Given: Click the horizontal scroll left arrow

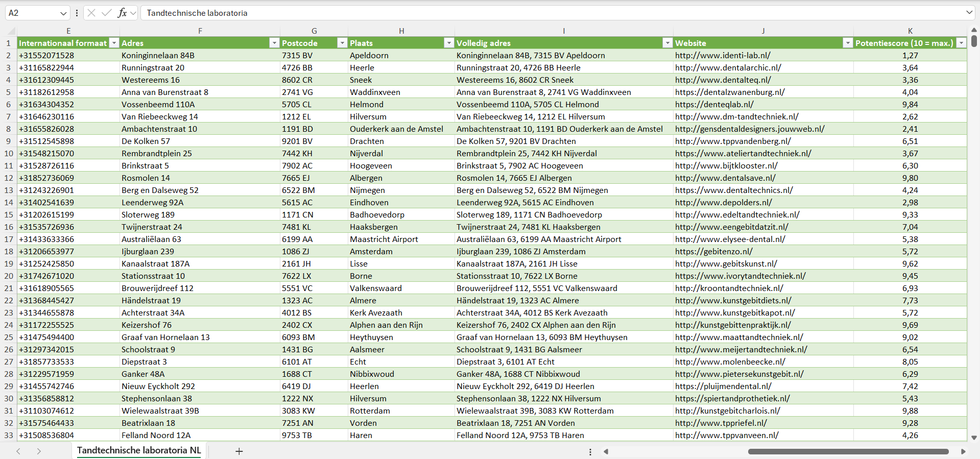Looking at the screenshot, I should click(606, 451).
